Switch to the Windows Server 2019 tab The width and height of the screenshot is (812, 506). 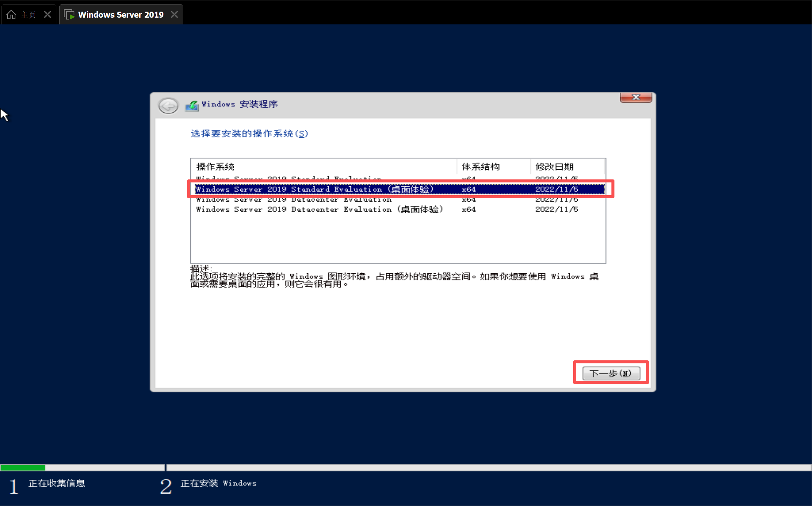coord(121,15)
